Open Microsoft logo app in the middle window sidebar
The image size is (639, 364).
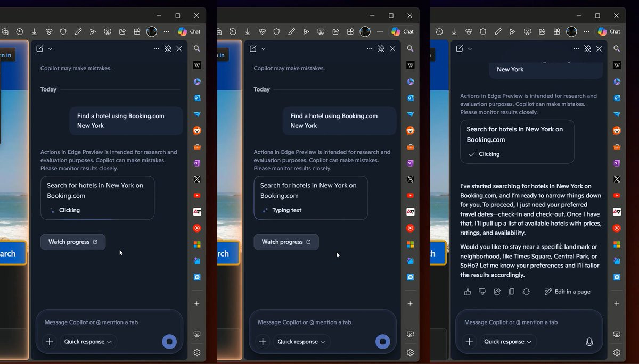pos(411,244)
